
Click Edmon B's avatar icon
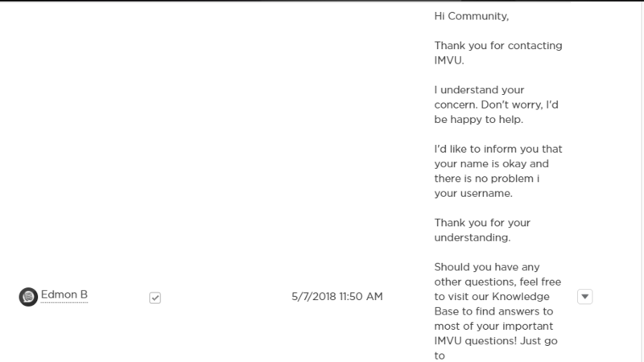point(27,296)
